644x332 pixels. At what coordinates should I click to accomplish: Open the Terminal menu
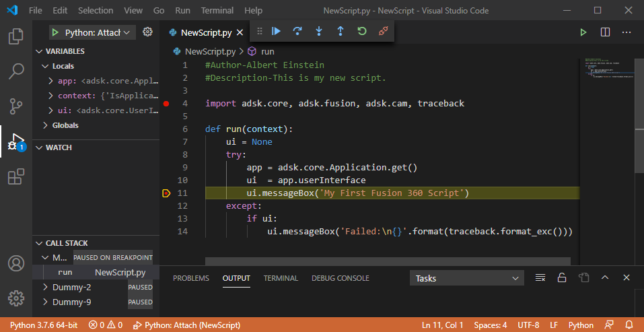coord(217,10)
